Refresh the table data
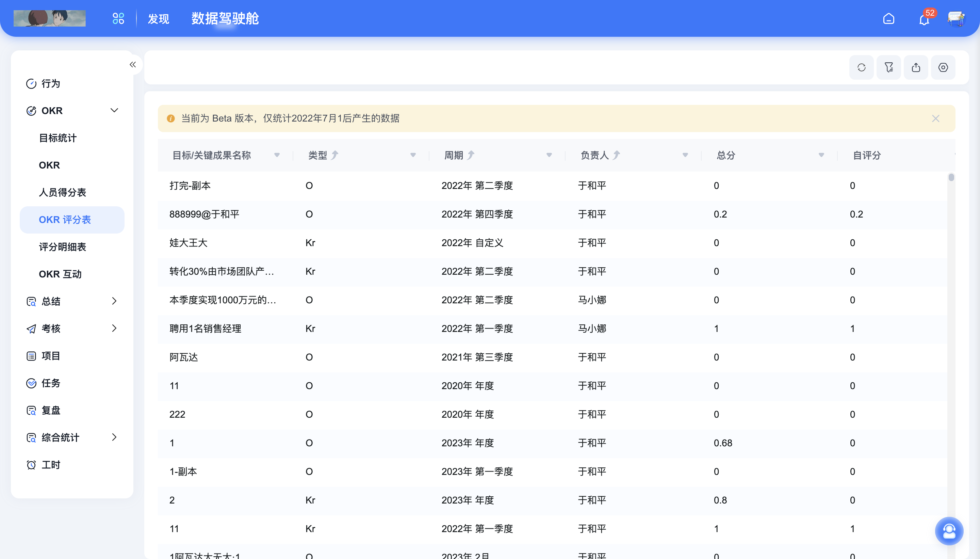This screenshot has height=559, width=980. (x=862, y=67)
